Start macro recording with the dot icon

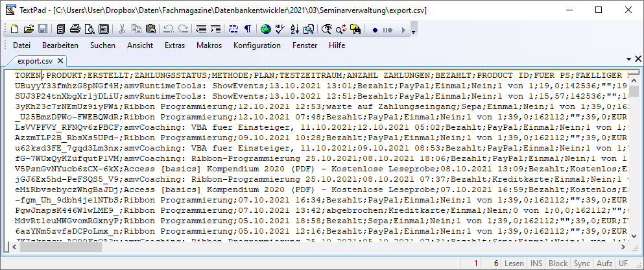pos(375,30)
